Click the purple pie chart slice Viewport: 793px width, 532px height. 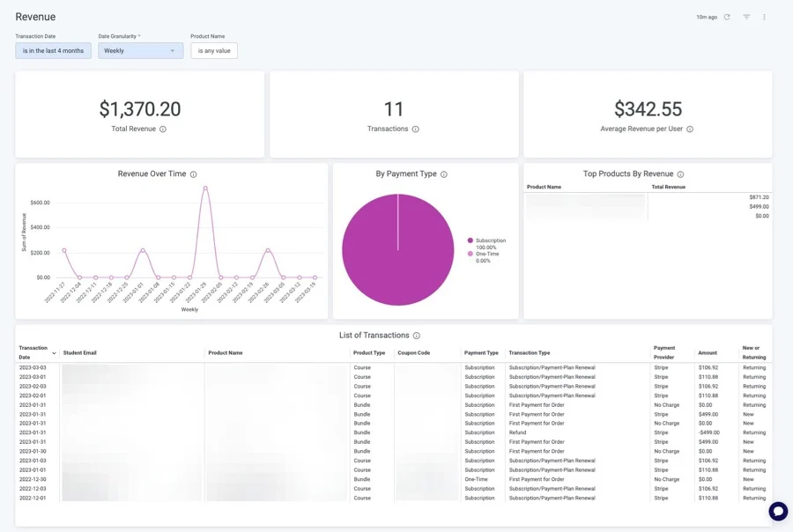pos(397,250)
